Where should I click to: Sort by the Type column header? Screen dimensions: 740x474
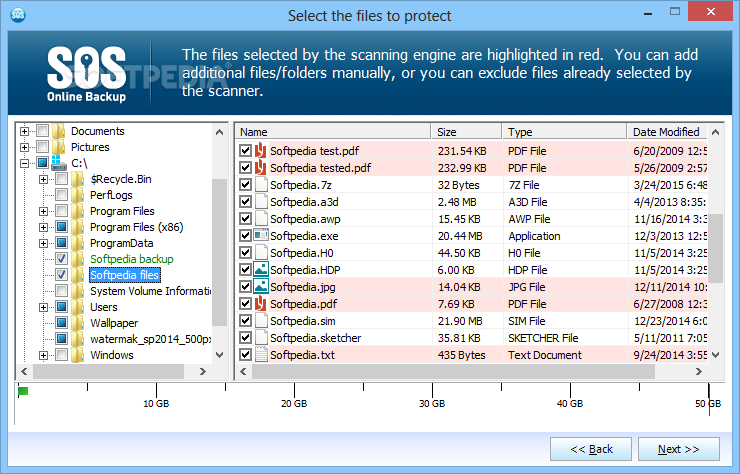pos(564,132)
